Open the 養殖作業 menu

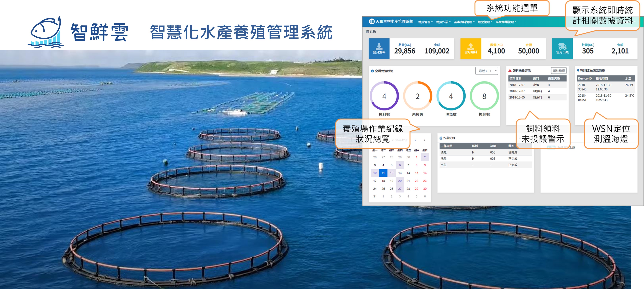click(x=443, y=22)
